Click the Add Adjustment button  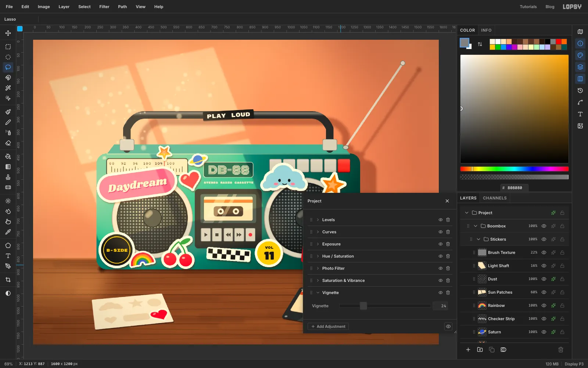(328, 326)
